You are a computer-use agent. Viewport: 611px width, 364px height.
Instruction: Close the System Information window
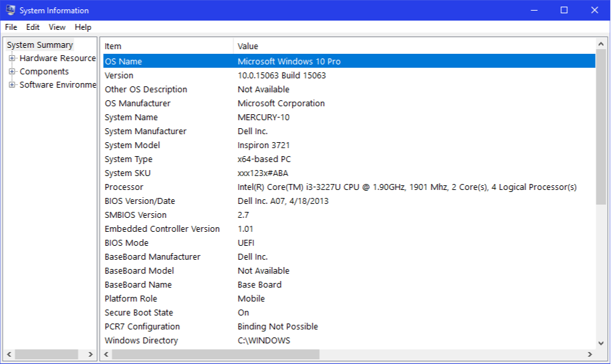[x=594, y=10]
